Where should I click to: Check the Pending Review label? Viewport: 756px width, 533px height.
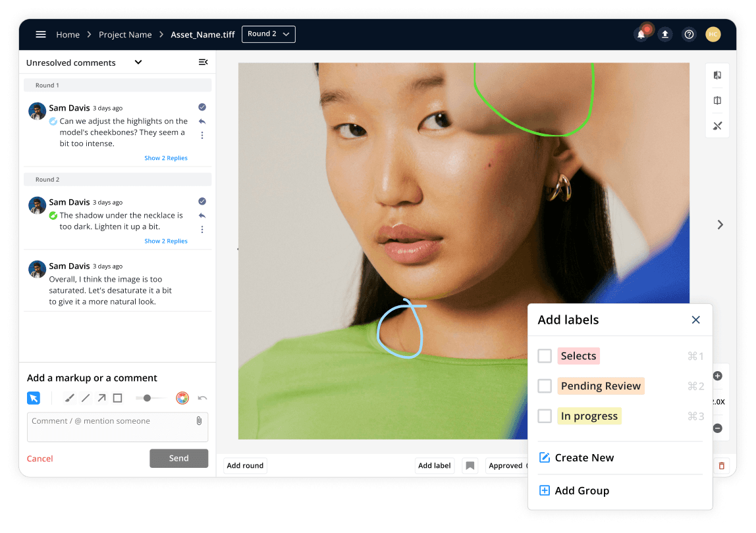[545, 386]
